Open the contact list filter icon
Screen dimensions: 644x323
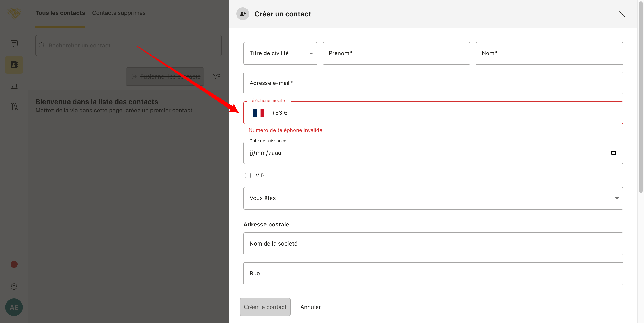216,76
